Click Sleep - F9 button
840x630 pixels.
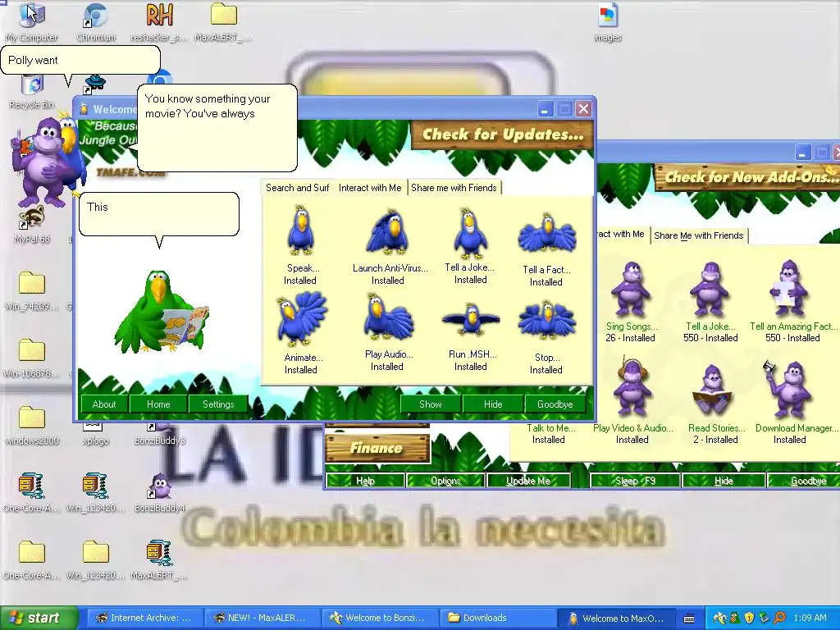[x=636, y=481]
